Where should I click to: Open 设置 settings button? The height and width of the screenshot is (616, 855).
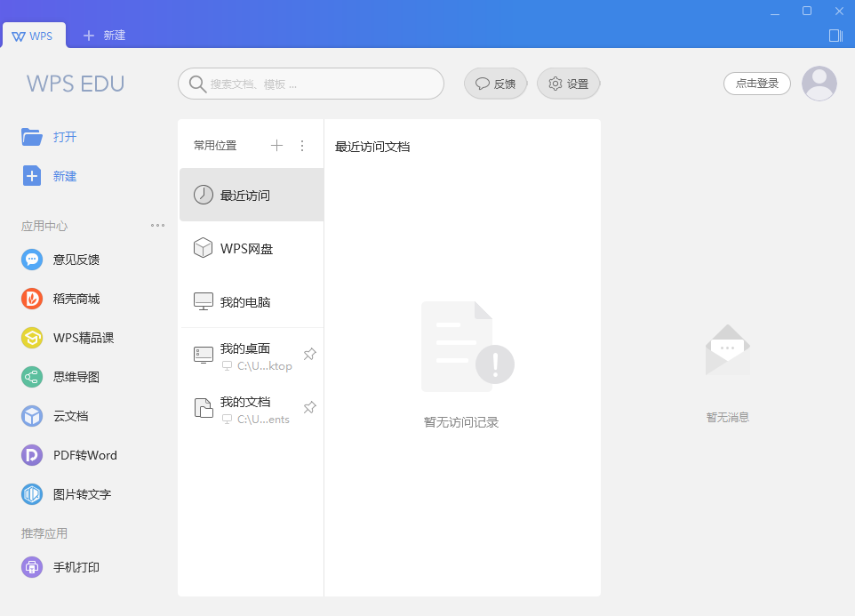pyautogui.click(x=568, y=84)
